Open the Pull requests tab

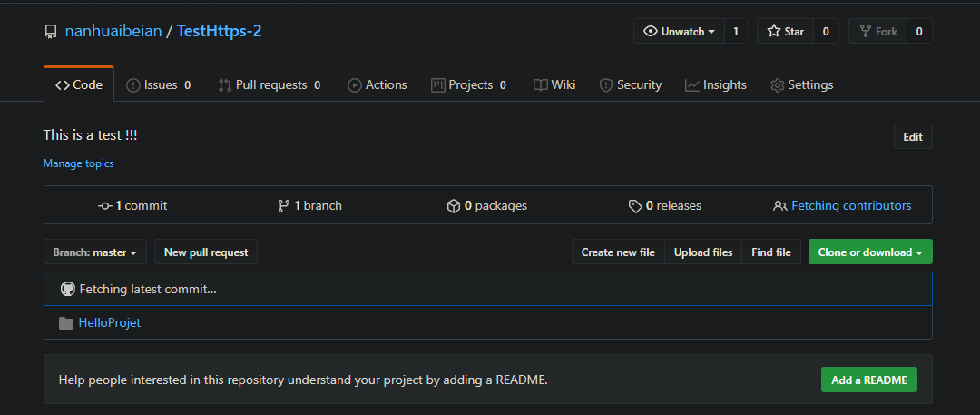[x=269, y=85]
